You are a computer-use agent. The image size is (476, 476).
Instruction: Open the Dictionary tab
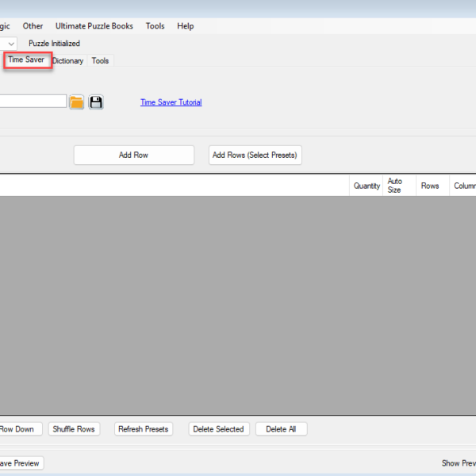[x=68, y=61]
